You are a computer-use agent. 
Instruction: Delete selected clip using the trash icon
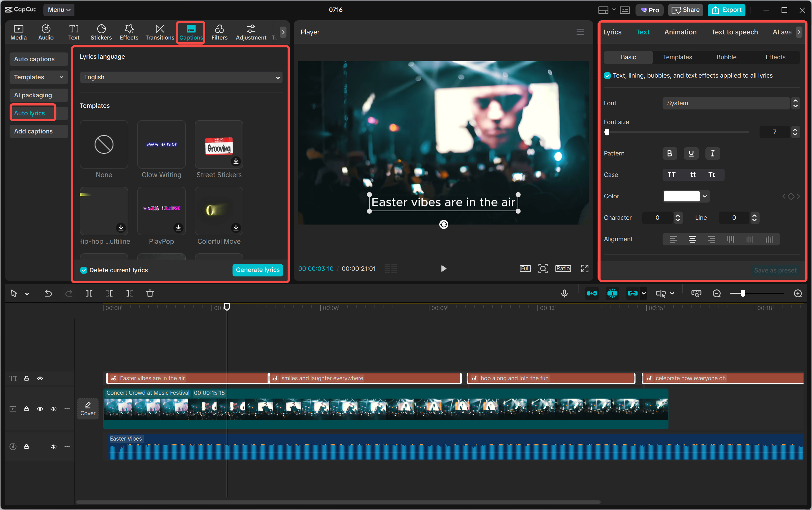pyautogui.click(x=150, y=293)
